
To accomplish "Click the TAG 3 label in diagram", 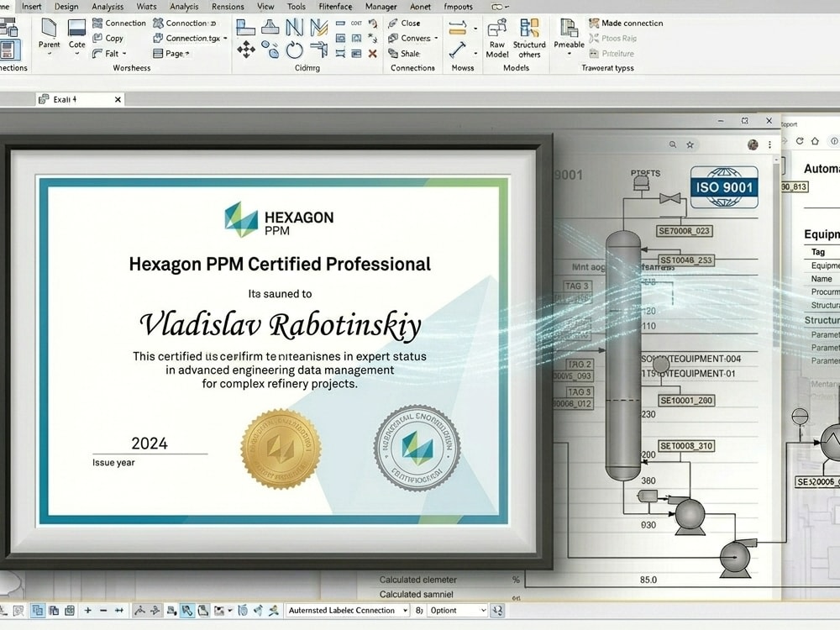I will 577,286.
